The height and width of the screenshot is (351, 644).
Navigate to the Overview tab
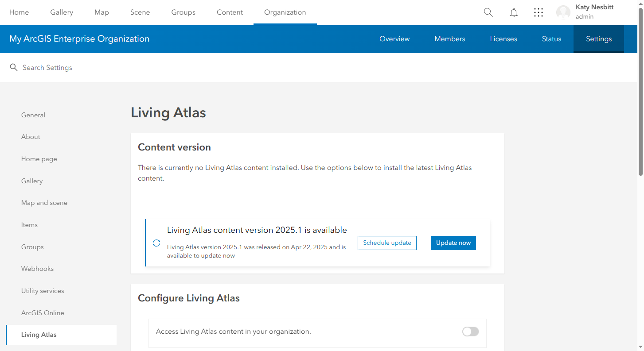tap(394, 39)
